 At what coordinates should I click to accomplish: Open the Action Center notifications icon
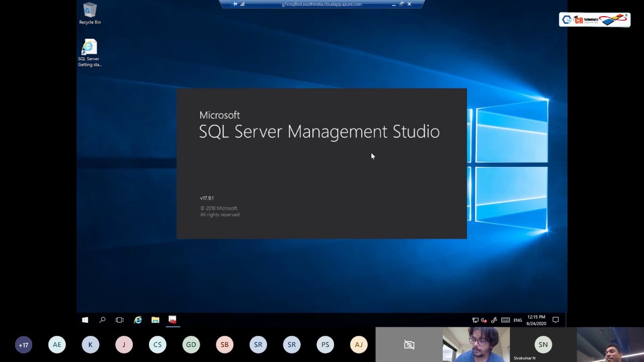pos(555,320)
